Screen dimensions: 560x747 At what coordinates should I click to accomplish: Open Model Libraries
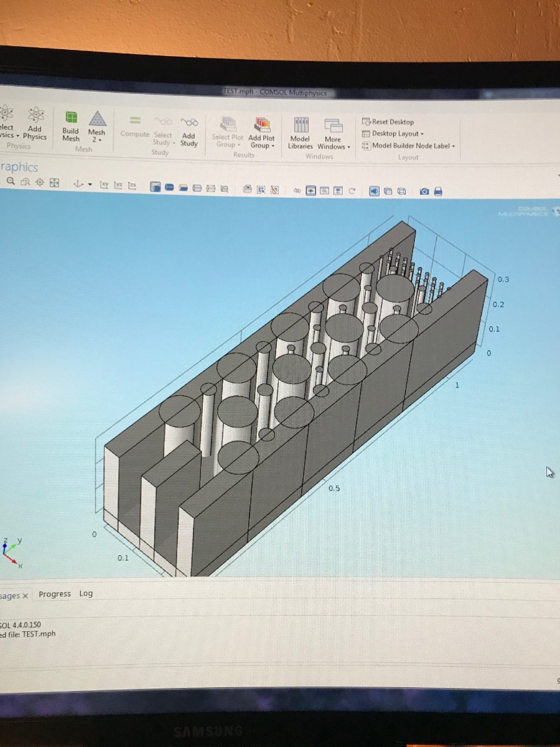coord(301,133)
